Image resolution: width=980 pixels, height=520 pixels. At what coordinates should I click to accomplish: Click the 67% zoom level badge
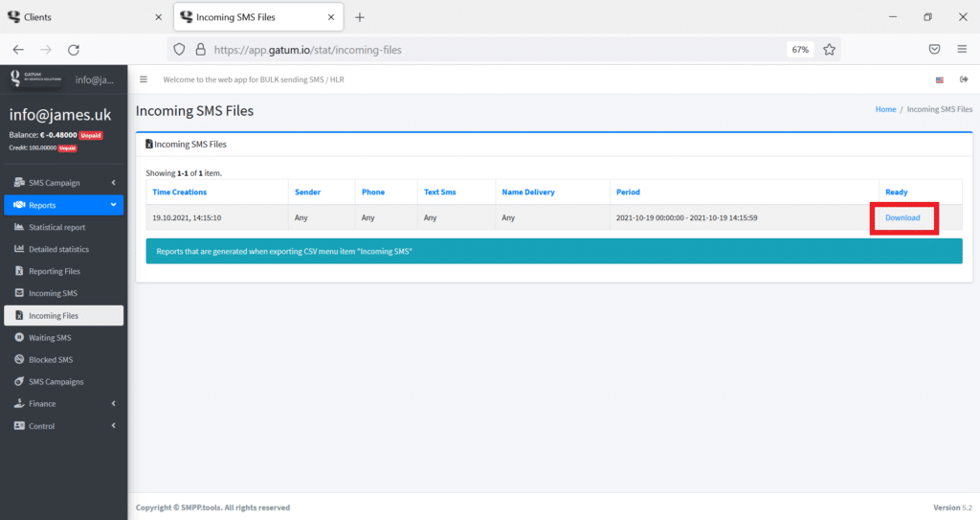click(800, 50)
